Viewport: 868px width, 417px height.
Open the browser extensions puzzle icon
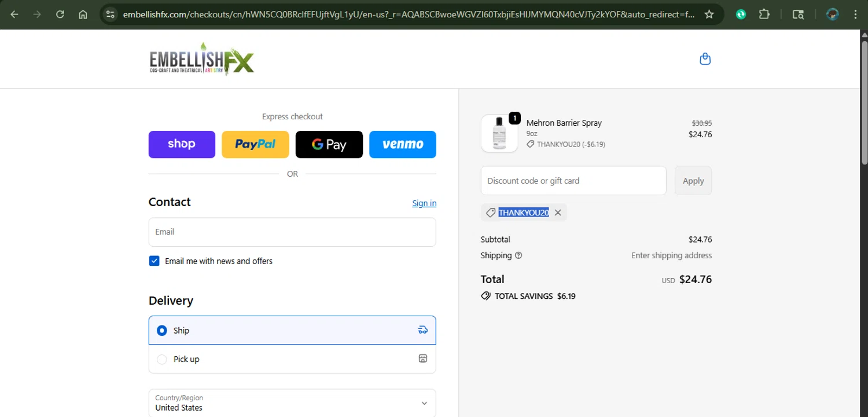point(764,14)
